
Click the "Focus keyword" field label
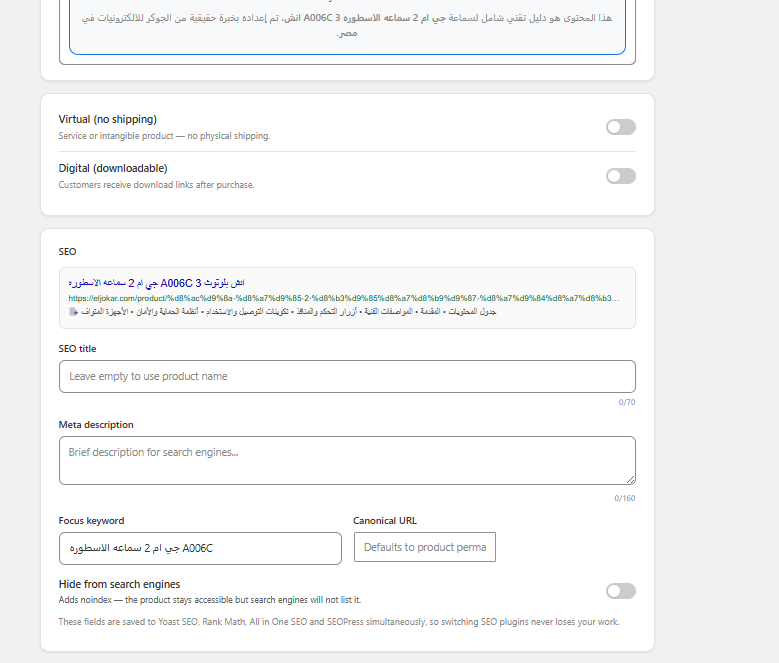(x=91, y=520)
